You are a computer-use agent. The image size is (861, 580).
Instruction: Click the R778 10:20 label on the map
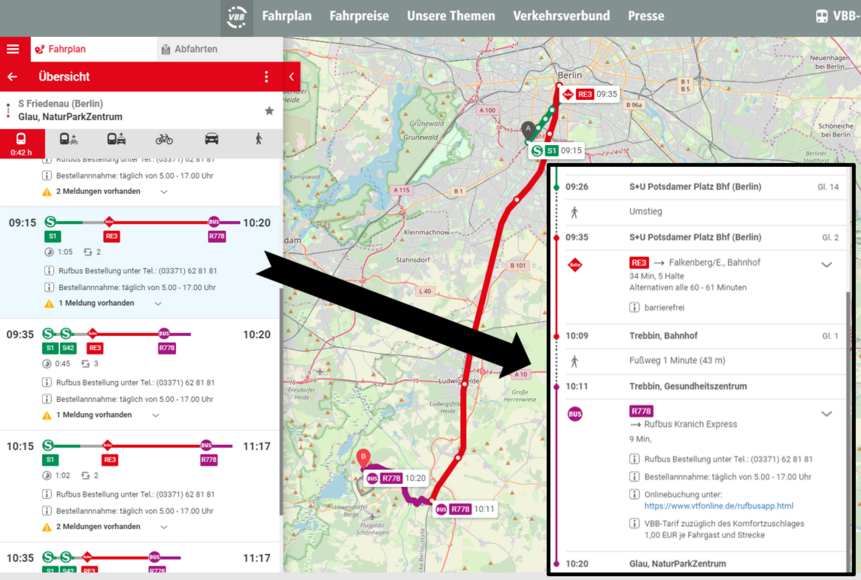pyautogui.click(x=396, y=478)
